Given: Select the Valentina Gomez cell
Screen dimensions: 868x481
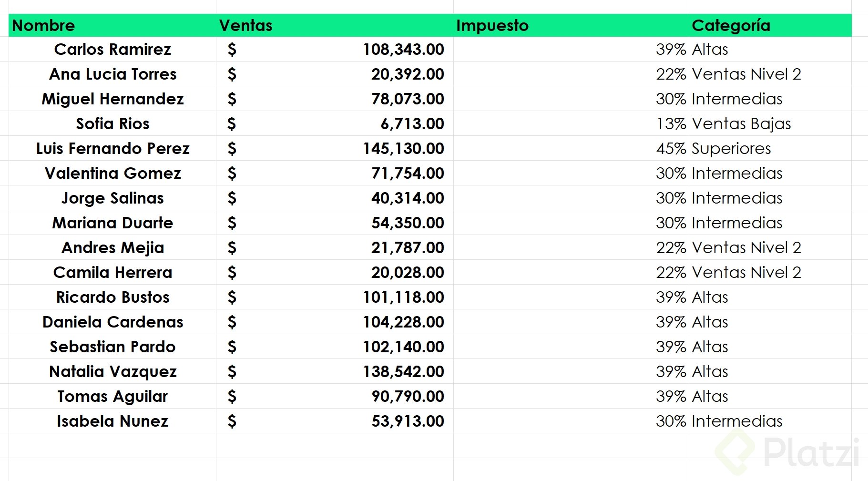Looking at the screenshot, I should click(x=112, y=173).
